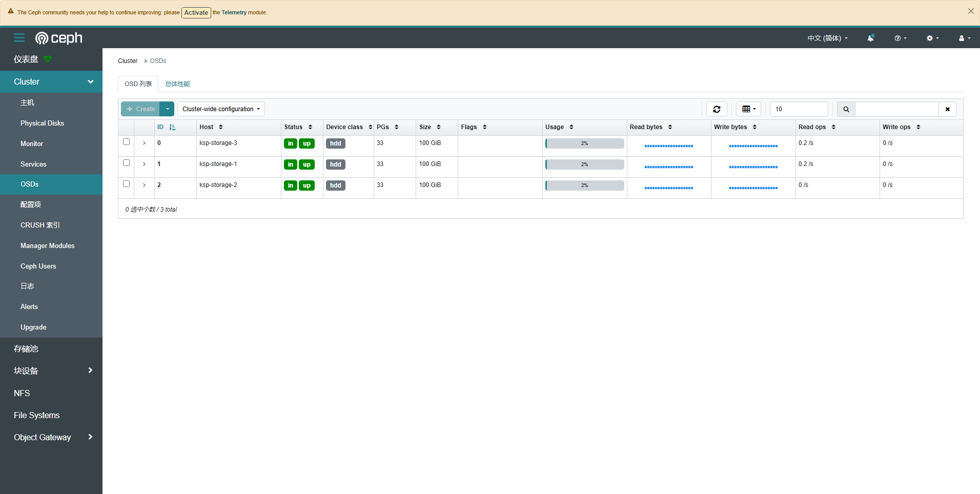Open the notifications bell
980x494 pixels.
click(x=870, y=38)
